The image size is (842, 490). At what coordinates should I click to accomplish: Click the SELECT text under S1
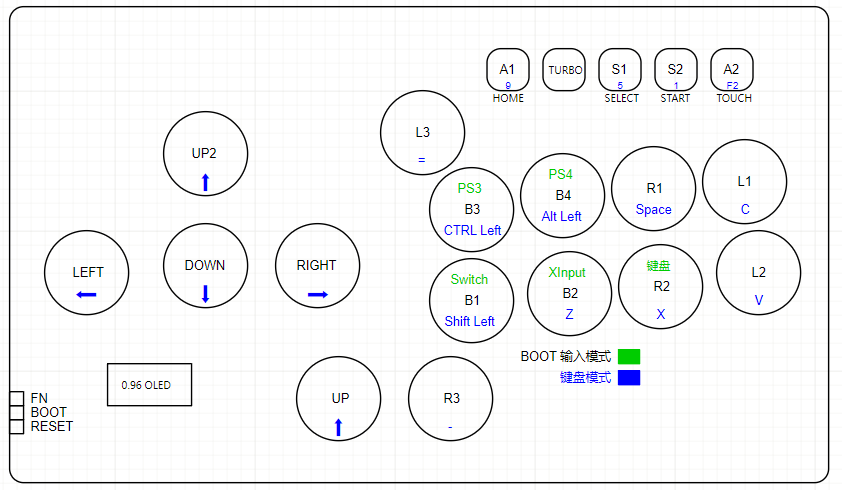pyautogui.click(x=621, y=98)
